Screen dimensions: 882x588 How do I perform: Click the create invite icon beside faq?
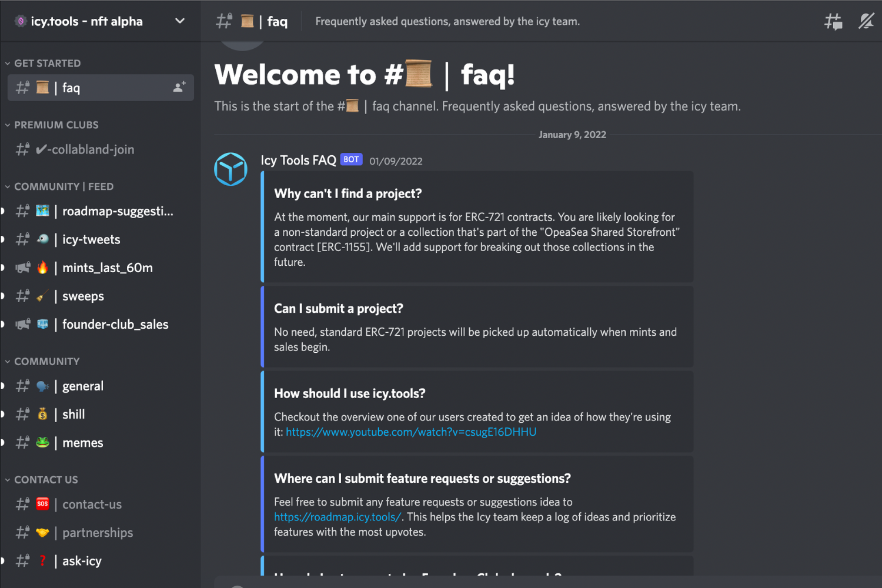click(179, 88)
